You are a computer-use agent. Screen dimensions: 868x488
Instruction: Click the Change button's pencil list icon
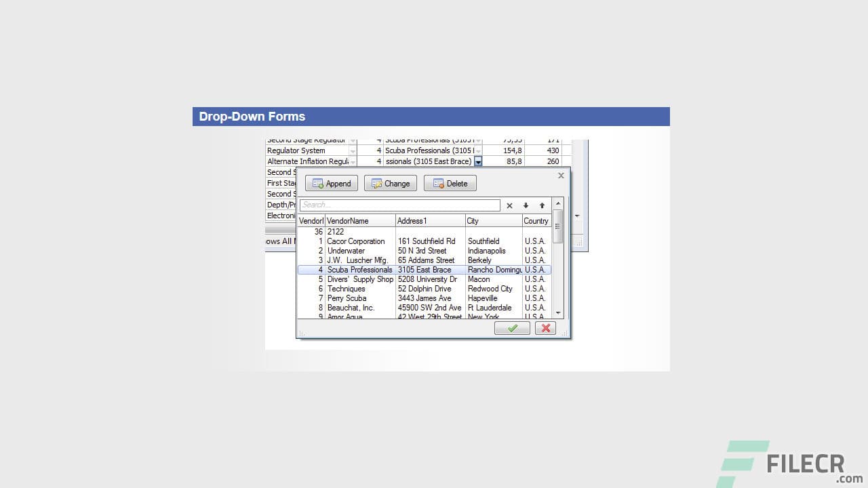point(376,183)
